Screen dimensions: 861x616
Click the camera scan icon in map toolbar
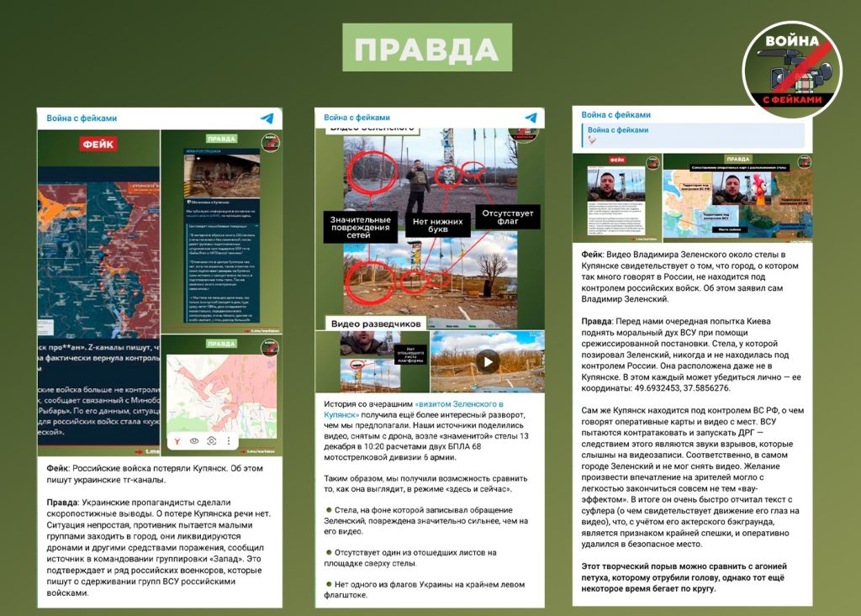212,440
